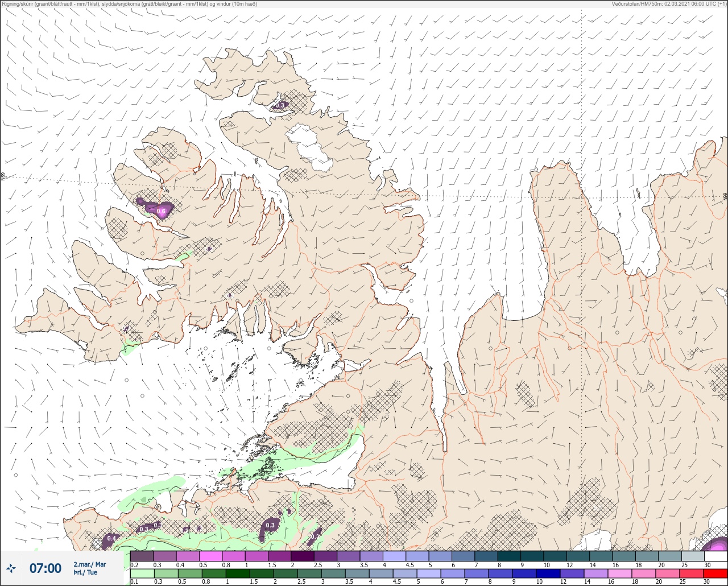Pick the pale grey 25 snow legend swatch
Image resolution: width=728 pixels, height=586 pixels.
click(693, 556)
